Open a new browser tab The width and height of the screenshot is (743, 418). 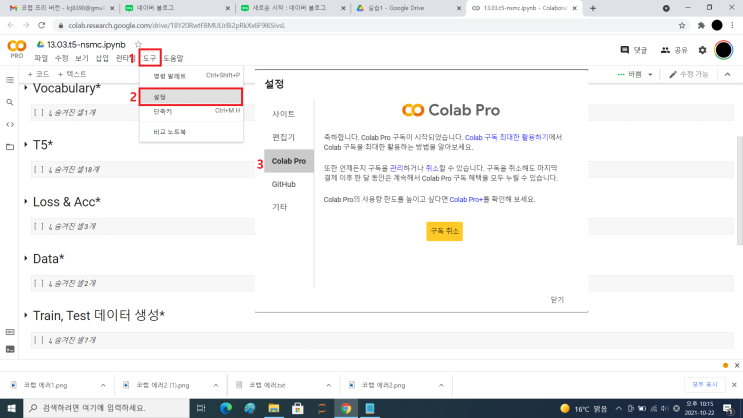tap(593, 8)
